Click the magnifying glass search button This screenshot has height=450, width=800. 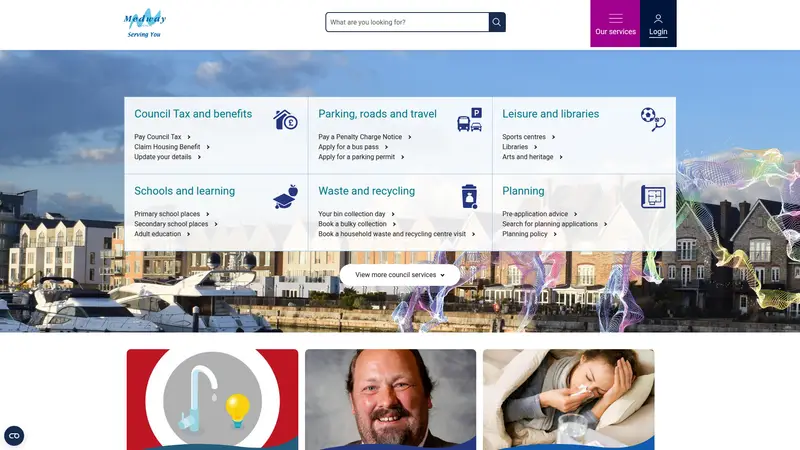click(496, 22)
